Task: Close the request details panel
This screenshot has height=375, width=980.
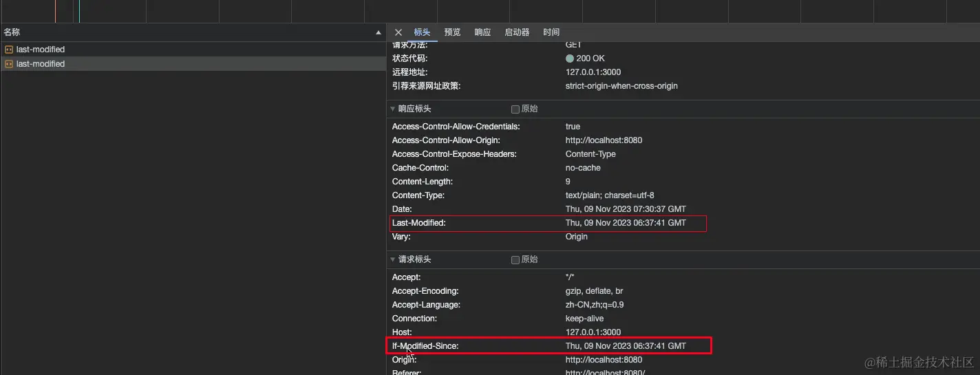Action: 398,32
